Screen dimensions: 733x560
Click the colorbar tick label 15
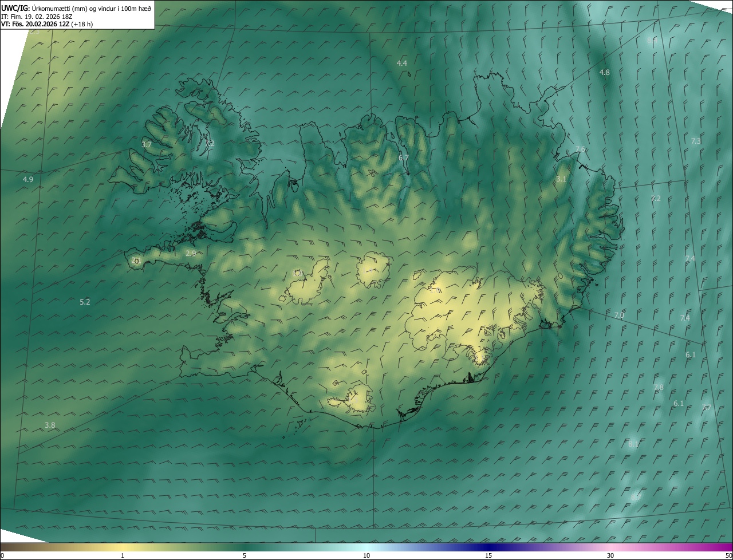[488, 555]
